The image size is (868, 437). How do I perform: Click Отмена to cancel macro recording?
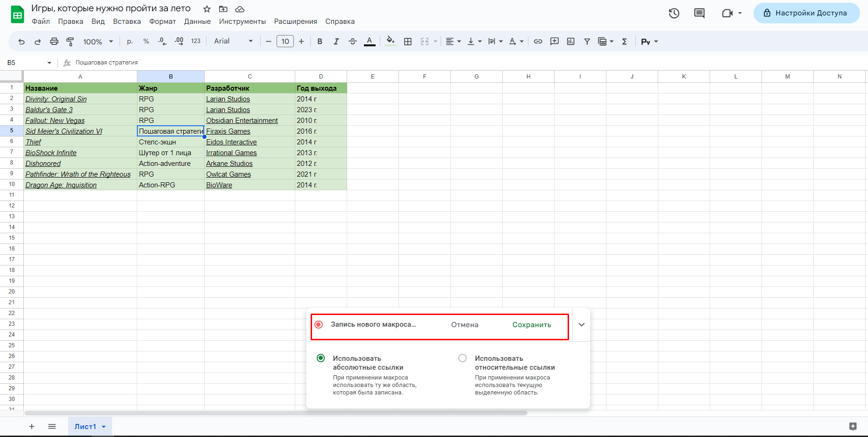[465, 325]
